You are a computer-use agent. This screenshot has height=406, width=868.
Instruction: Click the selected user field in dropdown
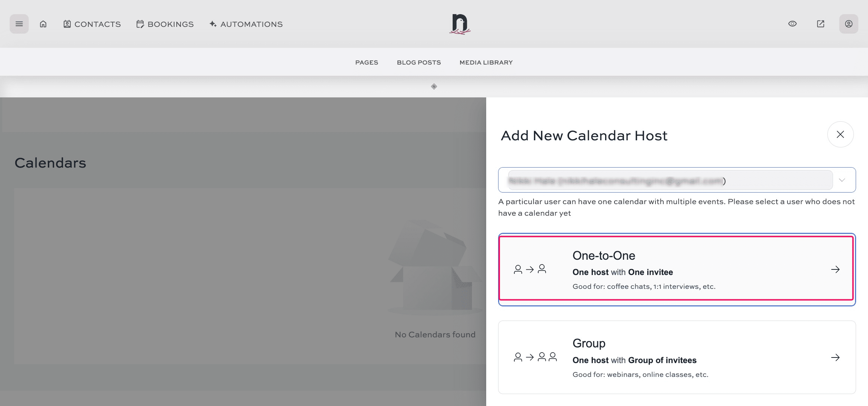pyautogui.click(x=670, y=180)
